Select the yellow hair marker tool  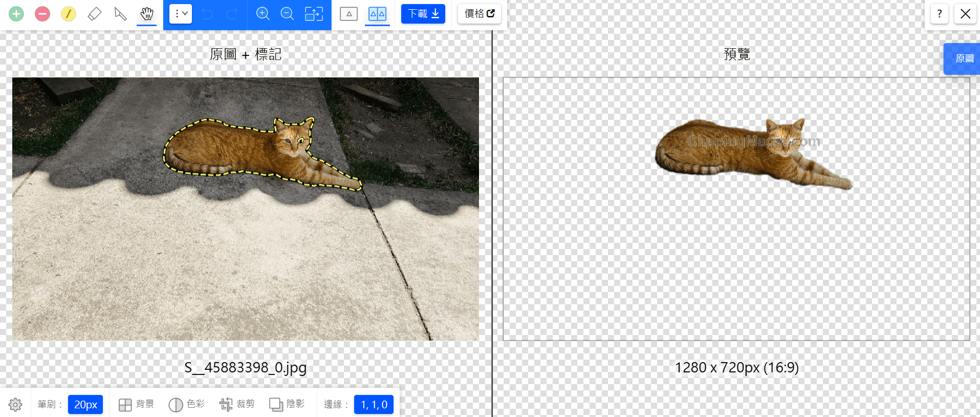pyautogui.click(x=69, y=14)
